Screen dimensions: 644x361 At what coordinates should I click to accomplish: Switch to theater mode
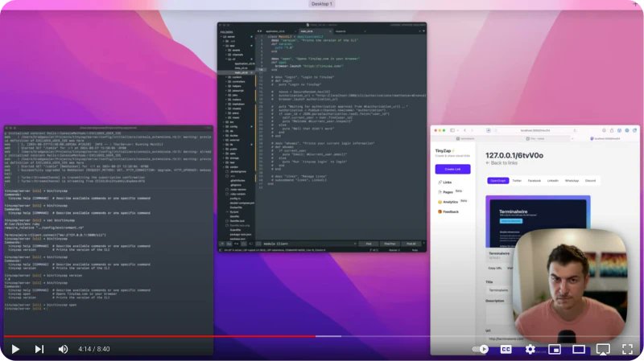[x=579, y=349]
